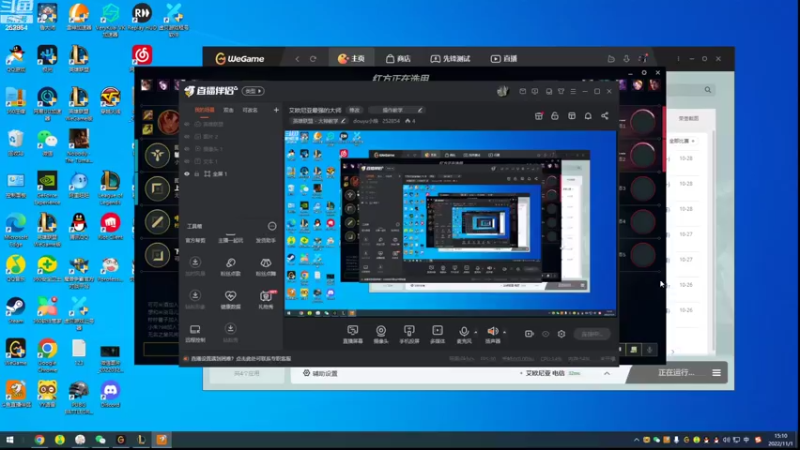Open the phone screen-cast source icon
Viewport: 800px width, 450px height.
(x=409, y=331)
